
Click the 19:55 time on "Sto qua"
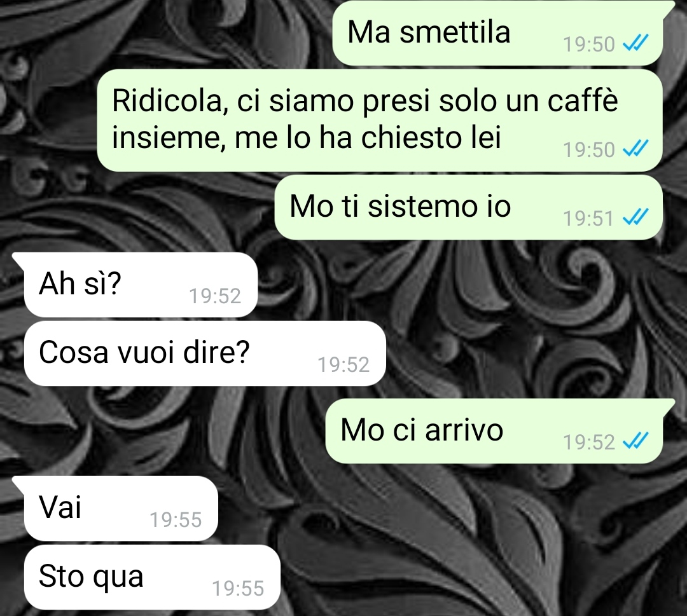pyautogui.click(x=238, y=588)
